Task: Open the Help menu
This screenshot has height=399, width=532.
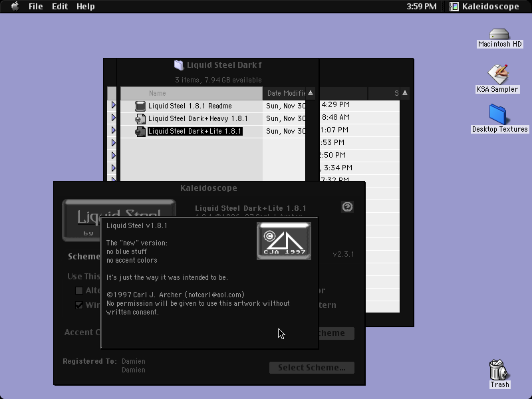Action: click(86, 7)
